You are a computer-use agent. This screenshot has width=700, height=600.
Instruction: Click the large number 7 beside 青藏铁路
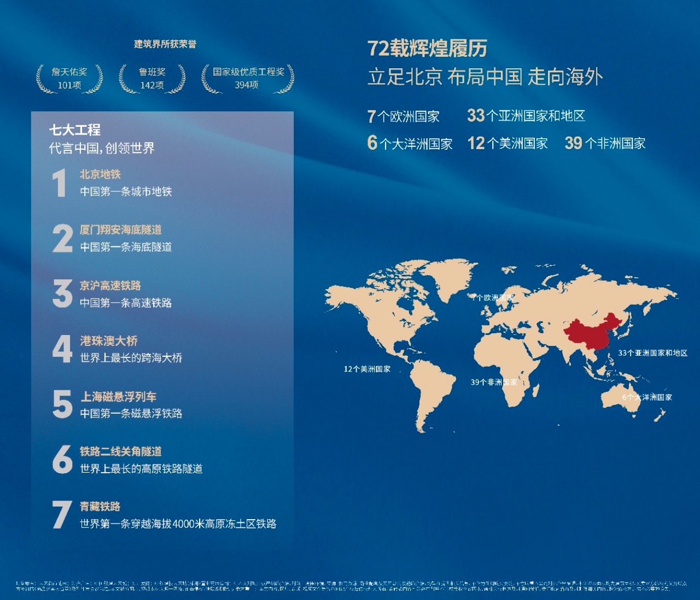tap(62, 515)
